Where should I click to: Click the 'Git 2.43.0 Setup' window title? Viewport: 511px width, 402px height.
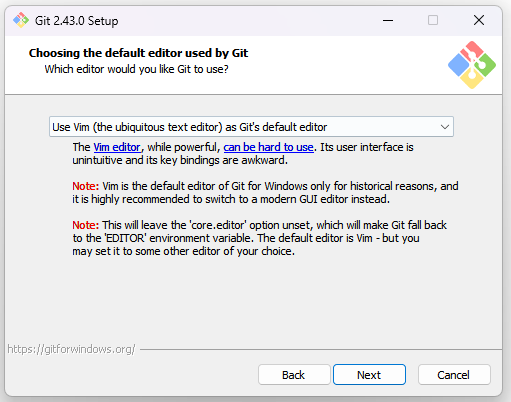coord(77,21)
